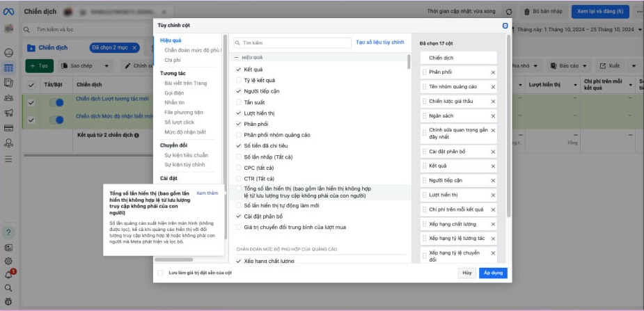Viewport: 644px width, 311px height.
Task: Click Tạo số liệu tùy chỉnh link
Action: (x=380, y=42)
